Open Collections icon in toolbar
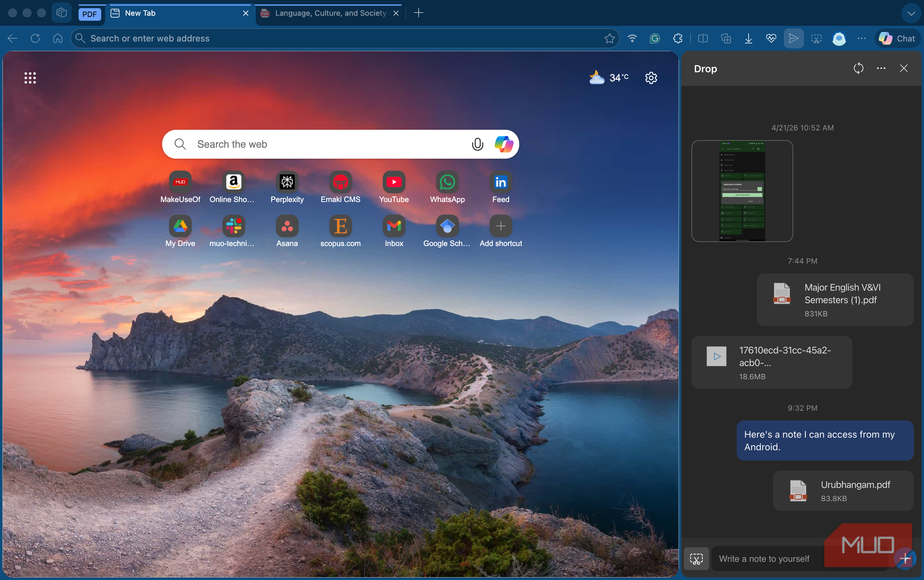 click(x=726, y=38)
